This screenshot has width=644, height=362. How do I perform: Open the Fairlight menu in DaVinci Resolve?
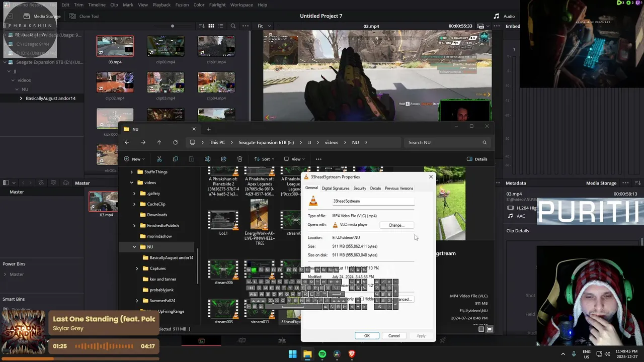217,5
